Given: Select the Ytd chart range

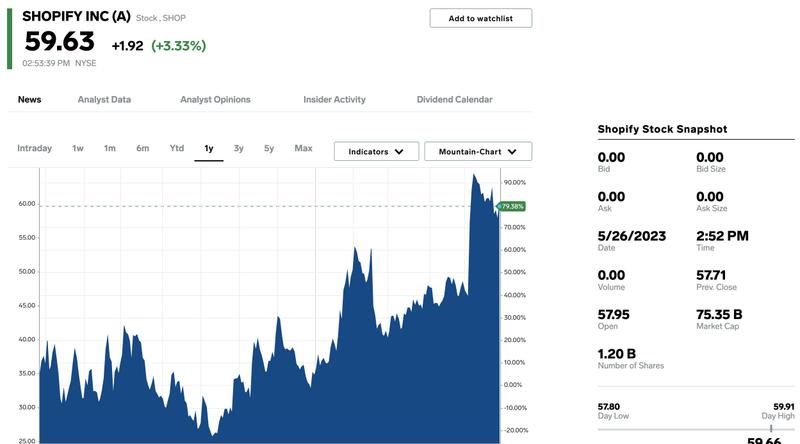Looking at the screenshot, I should coord(177,148).
